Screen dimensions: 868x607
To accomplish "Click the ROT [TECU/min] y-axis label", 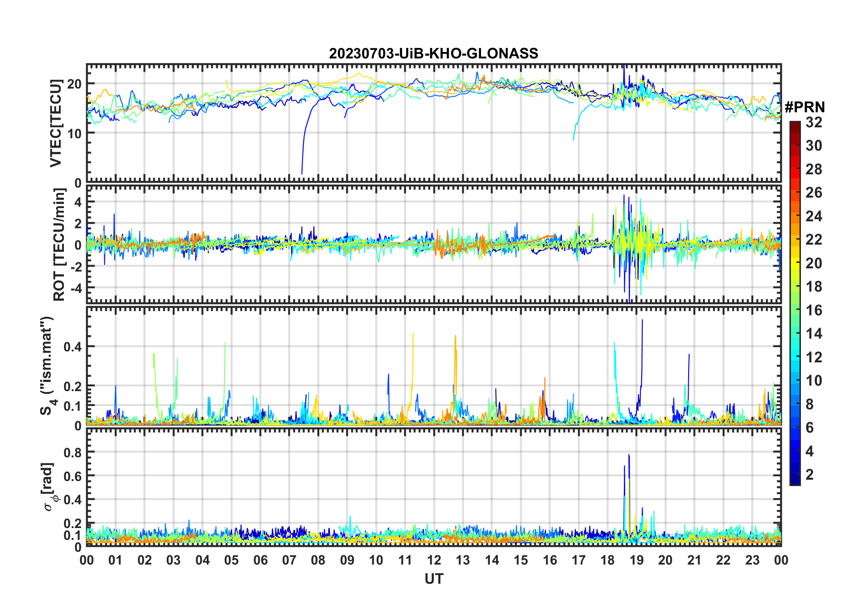I will (59, 245).
